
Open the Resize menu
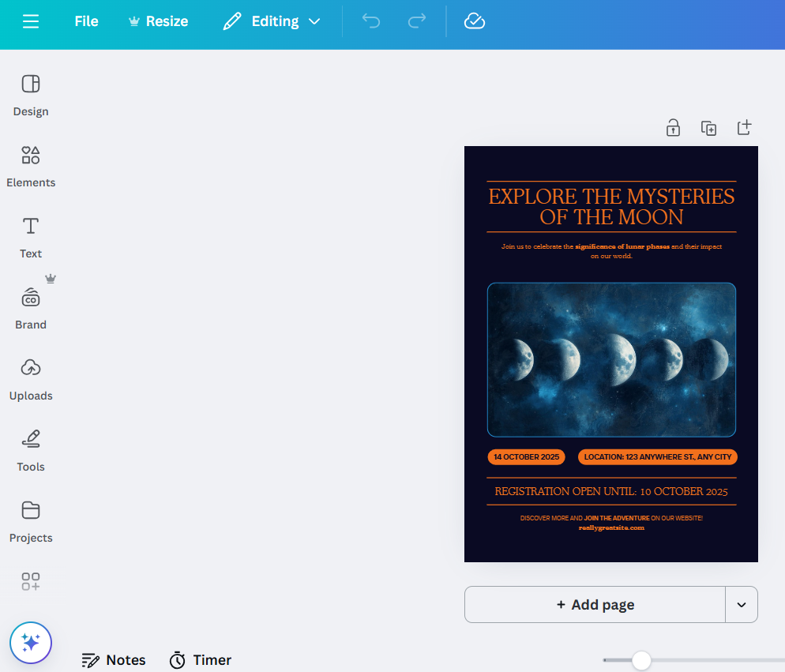[158, 21]
